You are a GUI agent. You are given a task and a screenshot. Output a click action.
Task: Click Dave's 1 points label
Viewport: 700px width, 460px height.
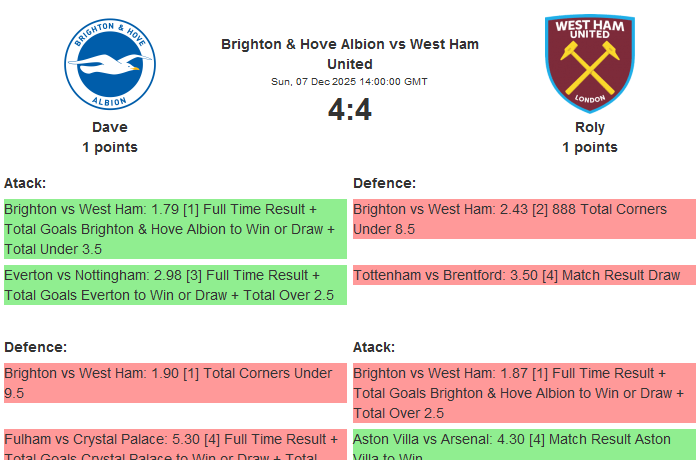[110, 147]
